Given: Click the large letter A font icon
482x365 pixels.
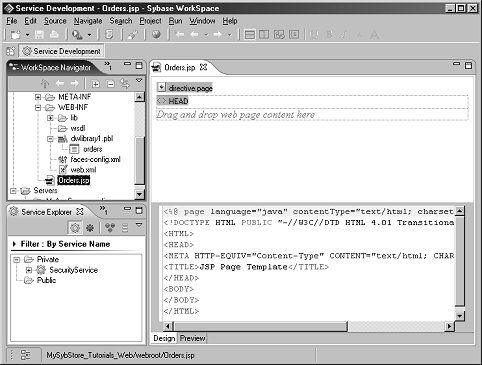Looking at the screenshot, I should pyautogui.click(x=374, y=34).
